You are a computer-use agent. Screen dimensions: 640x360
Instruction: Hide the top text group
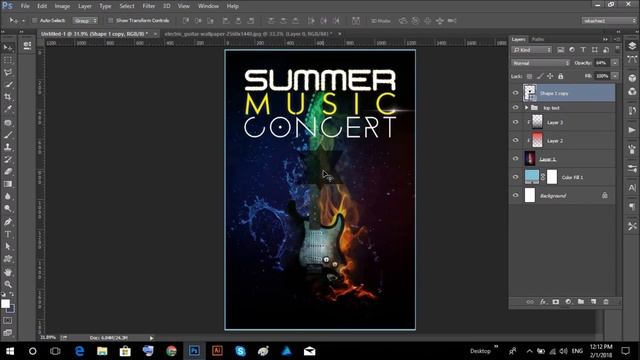[516, 108]
